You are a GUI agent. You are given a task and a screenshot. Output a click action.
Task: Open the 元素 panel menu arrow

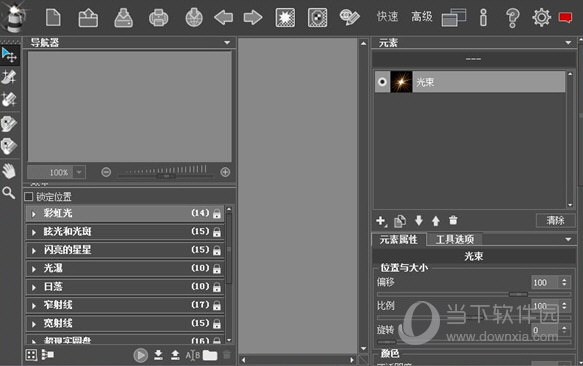568,43
